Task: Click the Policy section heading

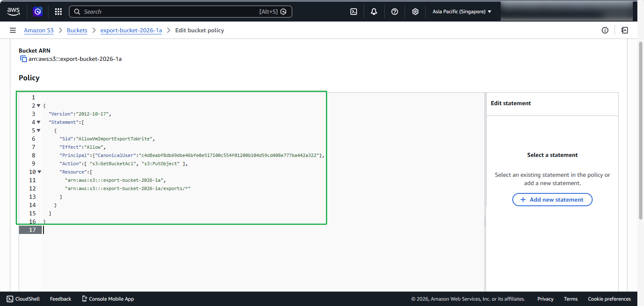Action: [29, 78]
